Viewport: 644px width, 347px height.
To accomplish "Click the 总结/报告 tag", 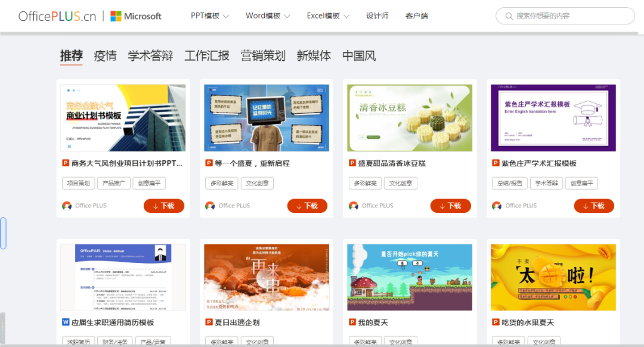I will 510,183.
